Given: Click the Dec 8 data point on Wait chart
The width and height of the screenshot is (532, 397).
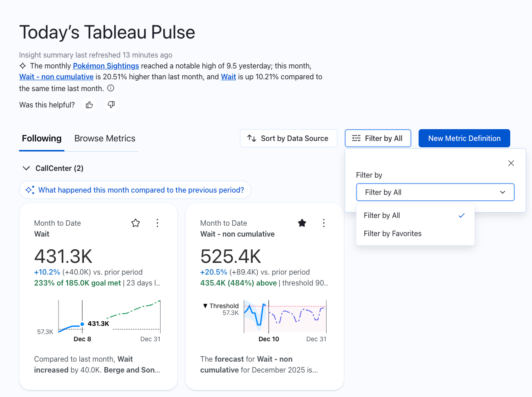Looking at the screenshot, I should (x=82, y=324).
